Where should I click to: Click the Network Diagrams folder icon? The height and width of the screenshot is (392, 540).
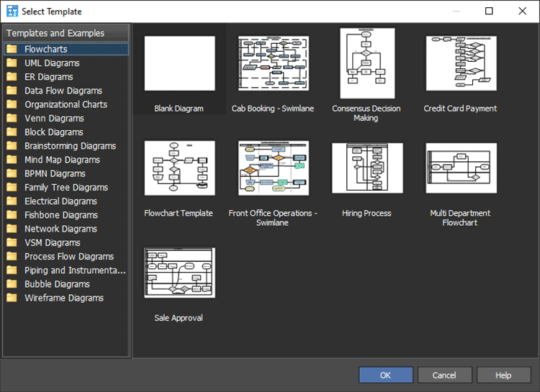click(x=12, y=229)
